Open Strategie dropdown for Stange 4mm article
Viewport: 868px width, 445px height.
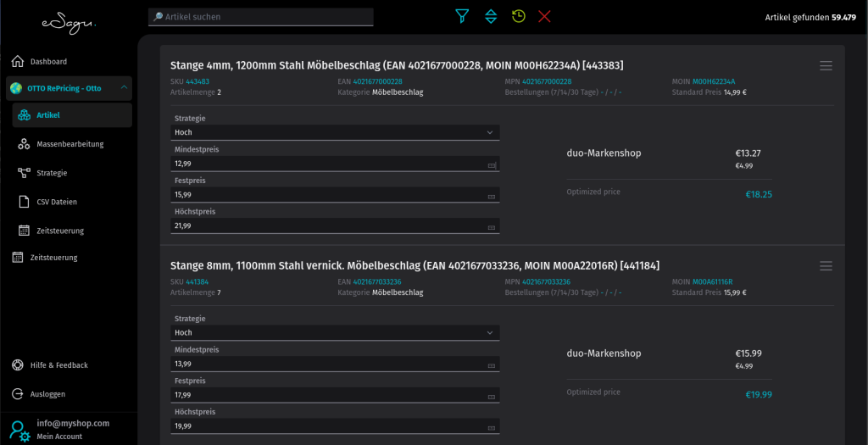(335, 132)
